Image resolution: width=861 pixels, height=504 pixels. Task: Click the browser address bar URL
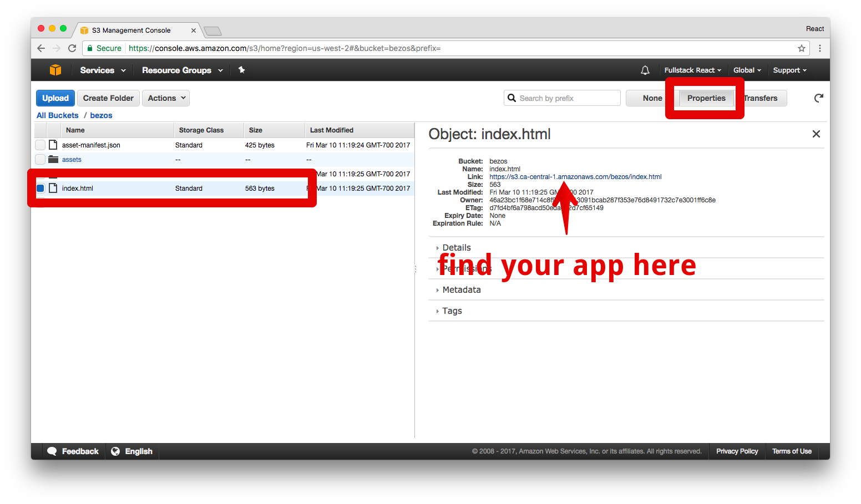pyautogui.click(x=285, y=48)
